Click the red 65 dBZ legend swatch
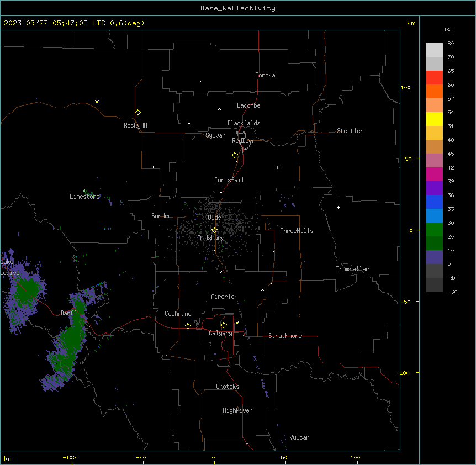The width and height of the screenshot is (476, 465). pos(434,78)
